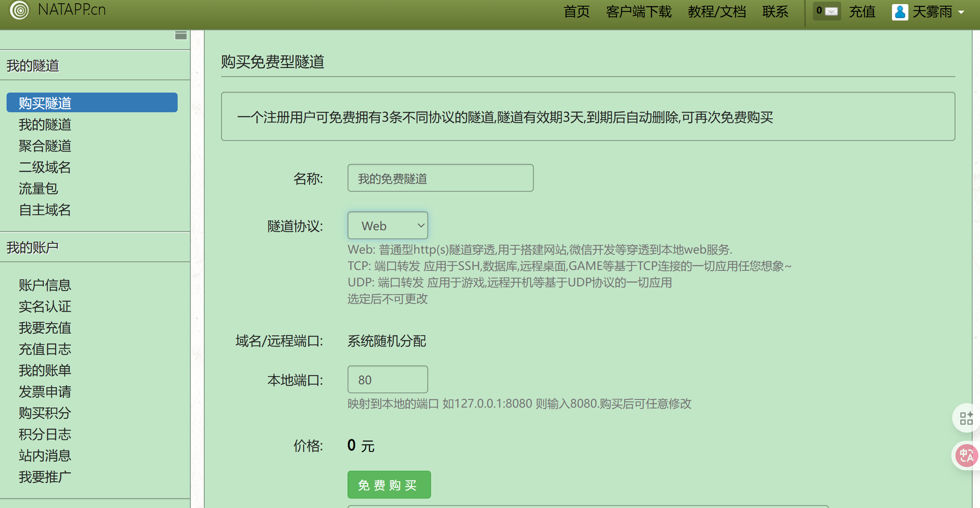The width and height of the screenshot is (980, 508).
Task: Open 站内消息 sidebar link
Action: [45, 456]
